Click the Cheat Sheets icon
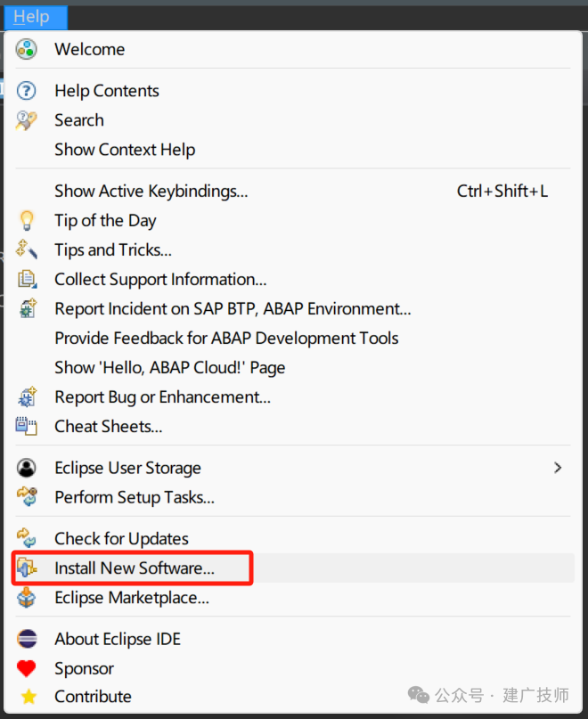Viewport: 588px width, 719px height. pos(26,426)
